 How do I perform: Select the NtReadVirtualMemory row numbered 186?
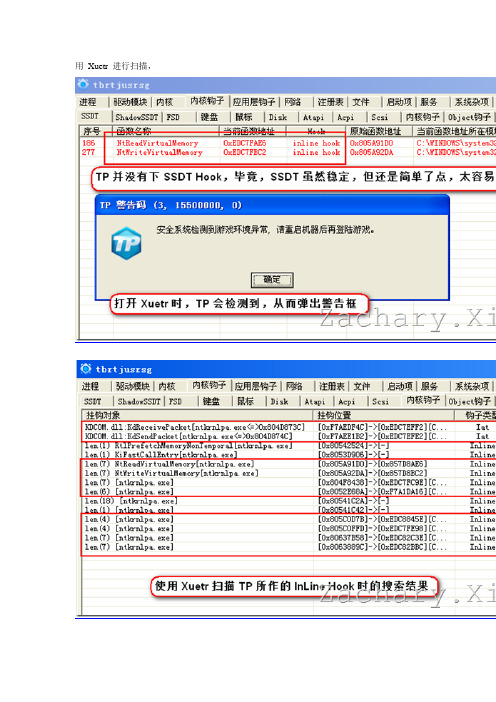[287, 143]
